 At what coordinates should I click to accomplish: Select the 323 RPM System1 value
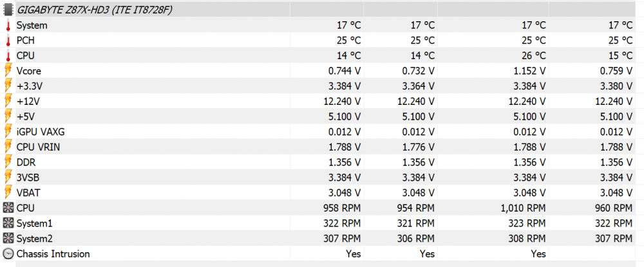[x=527, y=223]
